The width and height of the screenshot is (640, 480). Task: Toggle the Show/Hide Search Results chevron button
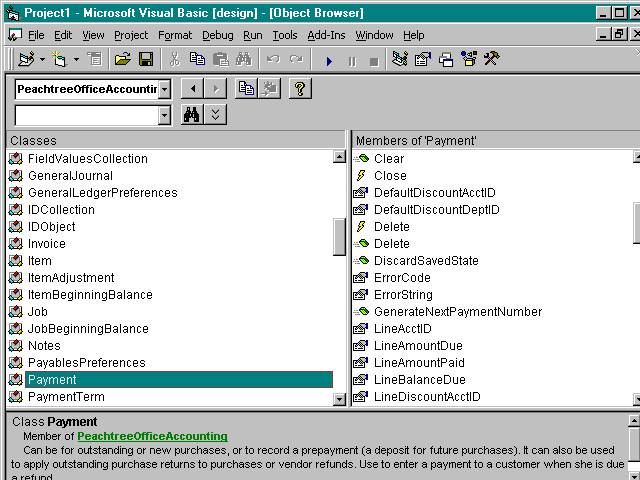click(x=216, y=115)
